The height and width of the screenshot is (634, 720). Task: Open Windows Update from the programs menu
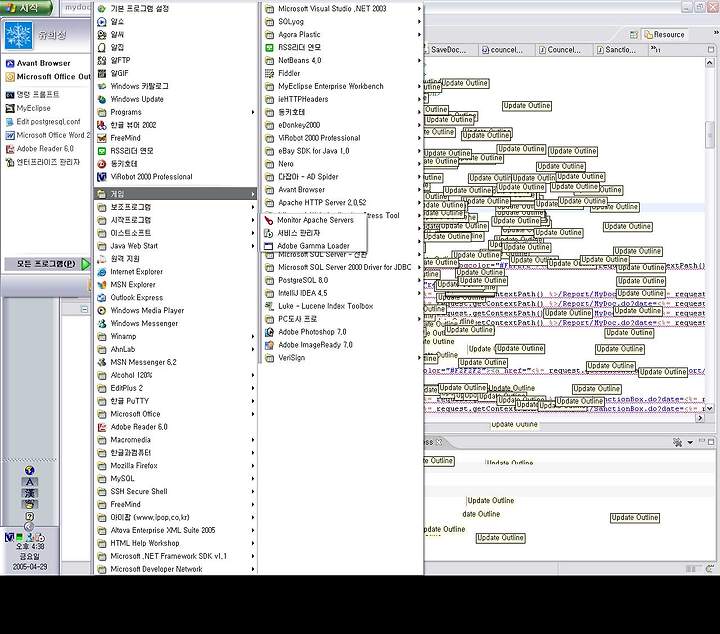(x=137, y=99)
